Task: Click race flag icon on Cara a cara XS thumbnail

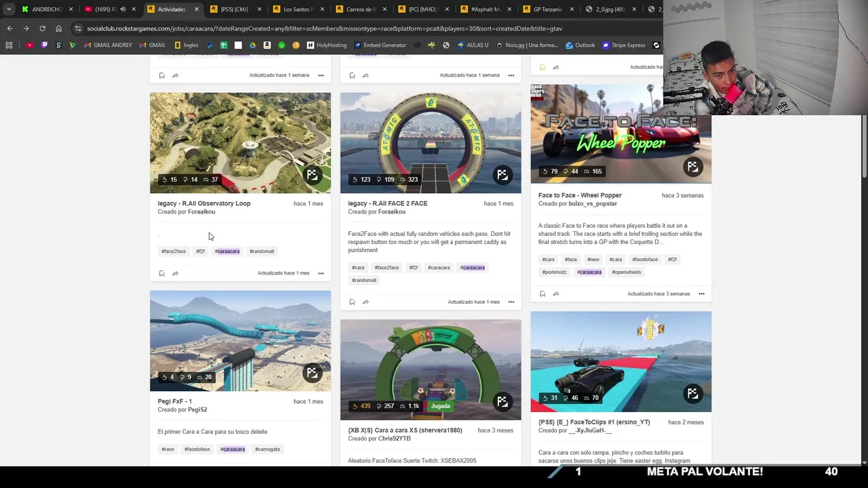Action: 502,401
